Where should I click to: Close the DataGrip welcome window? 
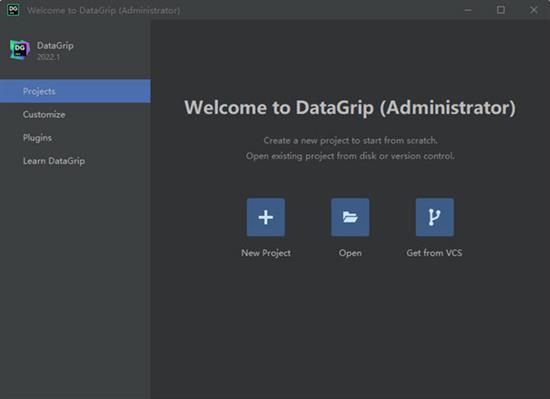click(534, 10)
